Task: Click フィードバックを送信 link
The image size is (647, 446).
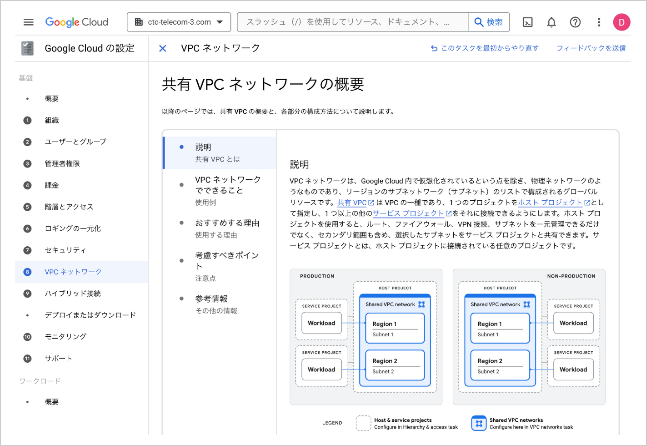Action: pos(590,48)
